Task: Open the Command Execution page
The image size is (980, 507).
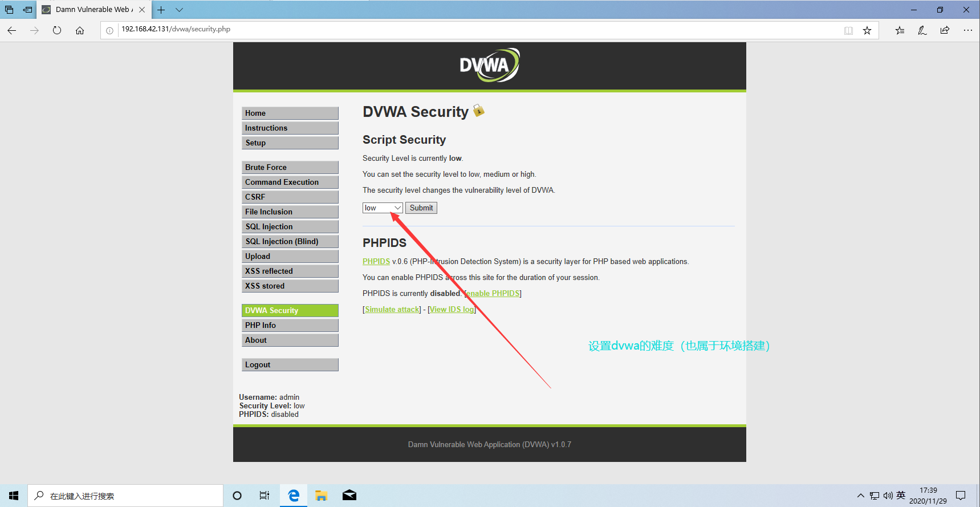Action: click(290, 182)
